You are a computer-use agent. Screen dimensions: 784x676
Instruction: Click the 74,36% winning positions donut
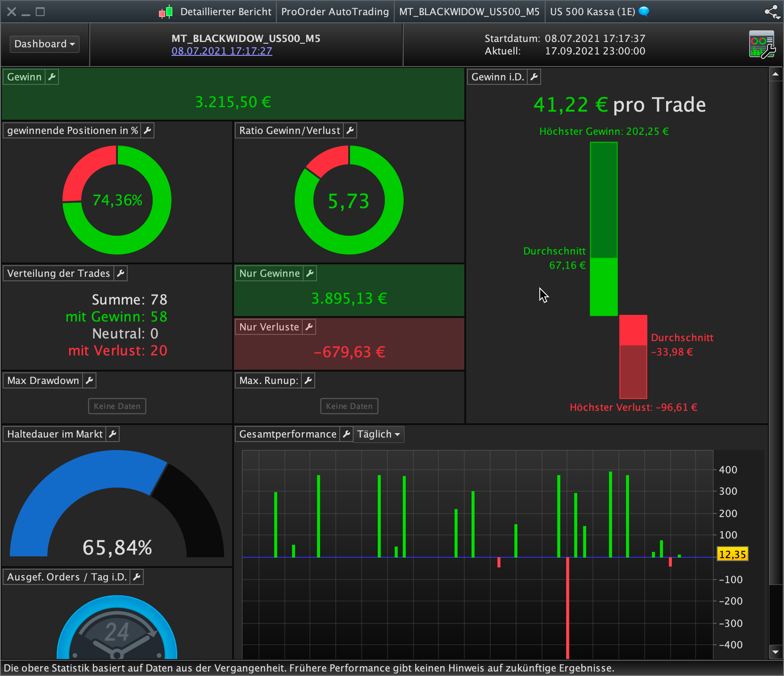coord(117,200)
